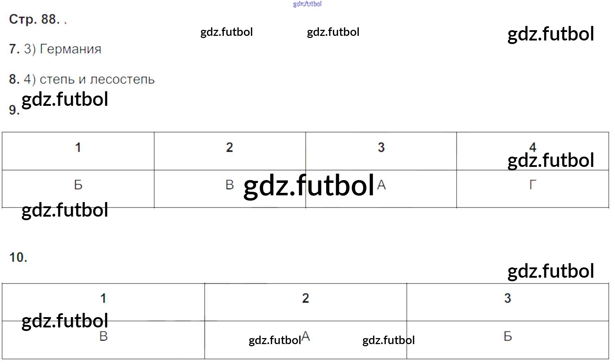Select header cell '3' in table 9
The height and width of the screenshot is (364, 615).
(x=381, y=147)
